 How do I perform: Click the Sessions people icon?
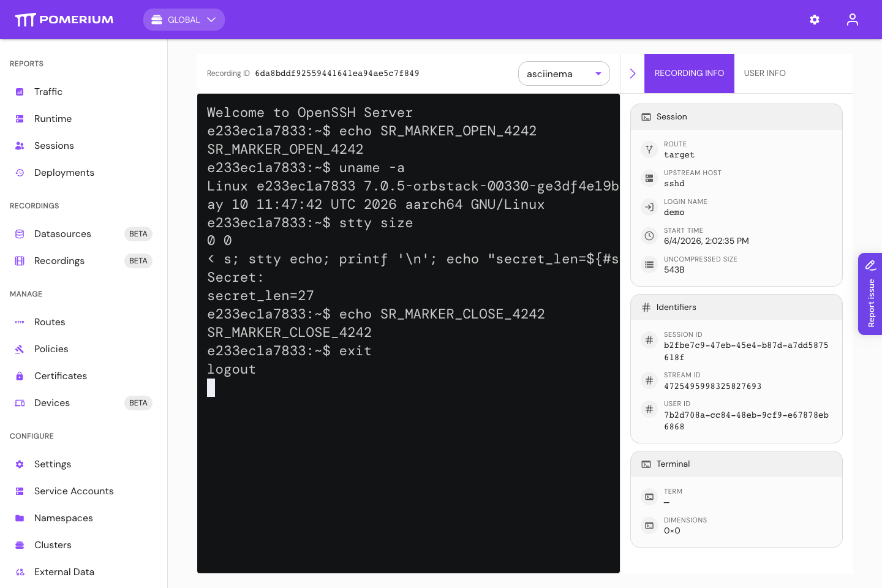click(x=20, y=146)
